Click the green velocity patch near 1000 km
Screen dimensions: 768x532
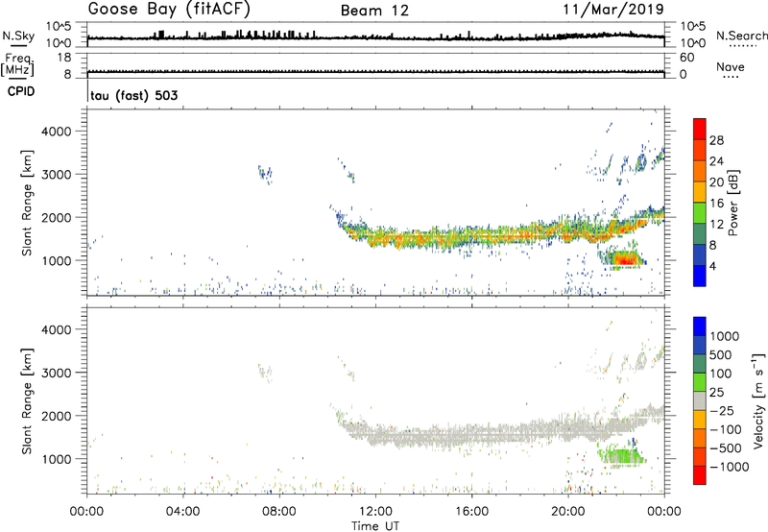click(x=622, y=456)
